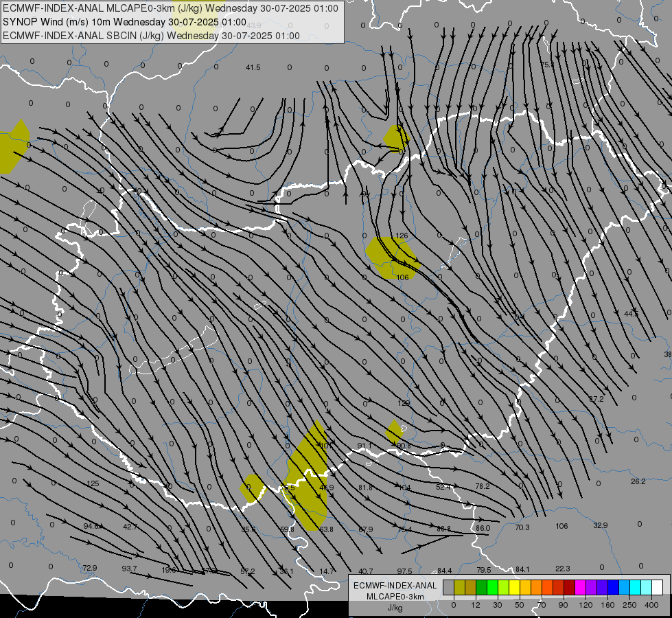This screenshot has height=618, width=672.
Task: Click the 91.1 value on the map
Action: click(x=364, y=446)
